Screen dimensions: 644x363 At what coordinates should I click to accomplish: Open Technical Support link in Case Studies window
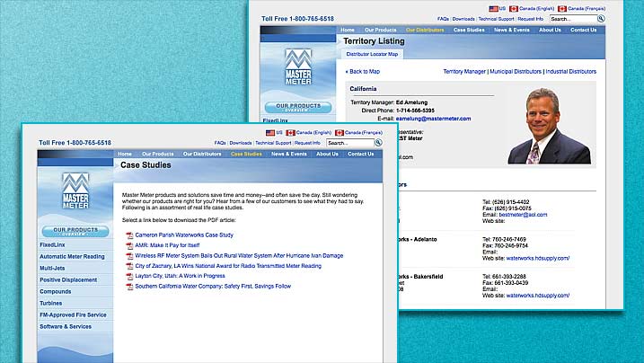(x=273, y=143)
